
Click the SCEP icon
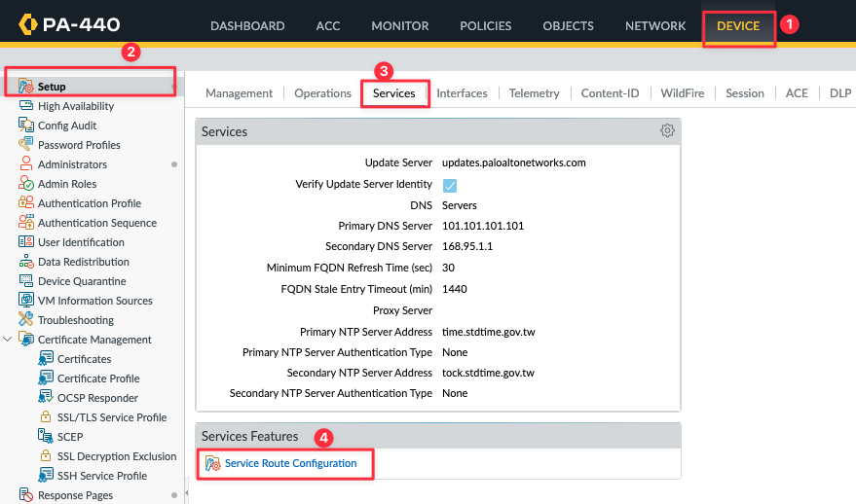click(46, 436)
